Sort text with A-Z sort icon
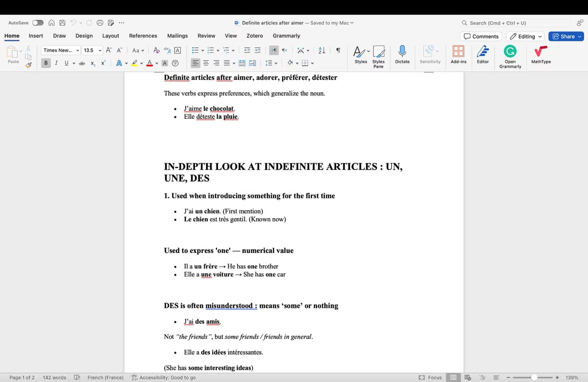This screenshot has height=382, width=588. pyautogui.click(x=321, y=50)
